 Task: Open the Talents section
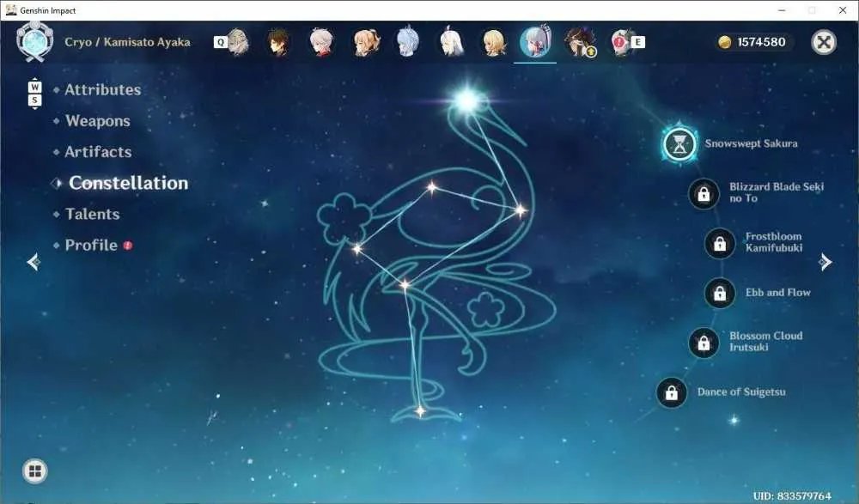click(92, 214)
